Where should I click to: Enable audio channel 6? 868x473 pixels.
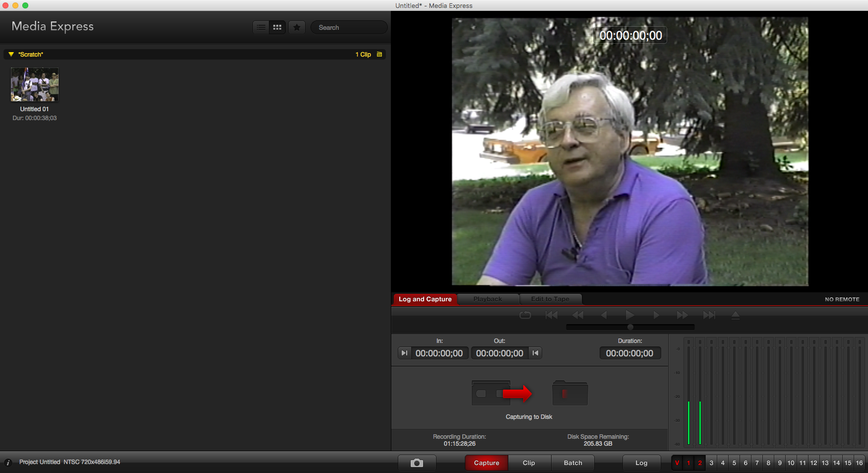(x=745, y=463)
